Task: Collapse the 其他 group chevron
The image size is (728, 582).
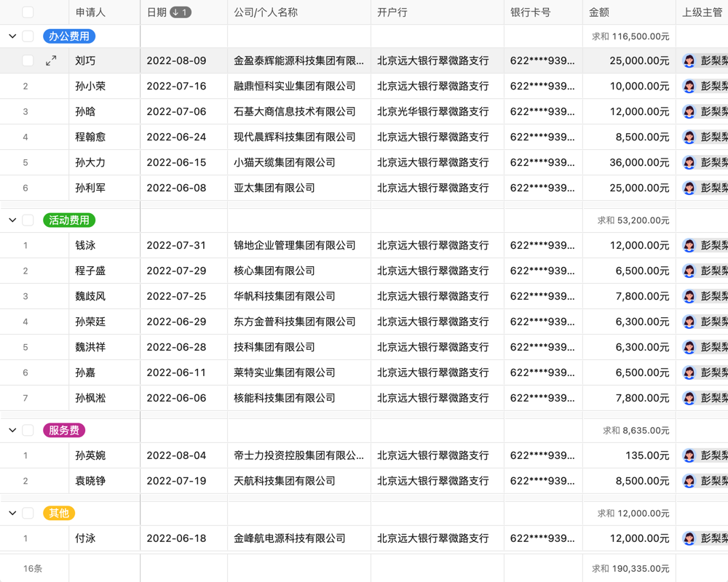Action: coord(11,513)
